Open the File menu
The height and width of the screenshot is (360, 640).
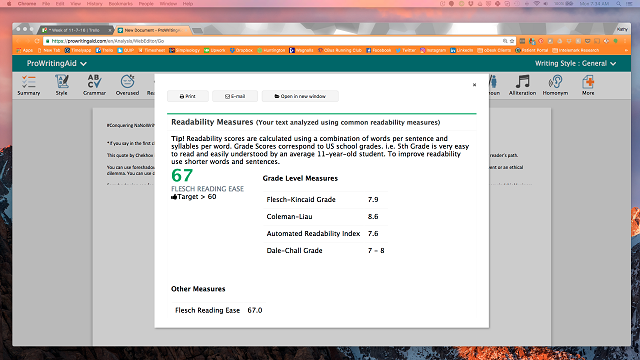(46, 4)
